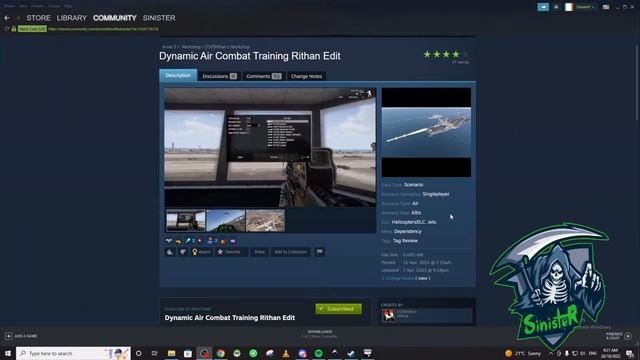
Task: Click Add to Collection
Action: 291,252
